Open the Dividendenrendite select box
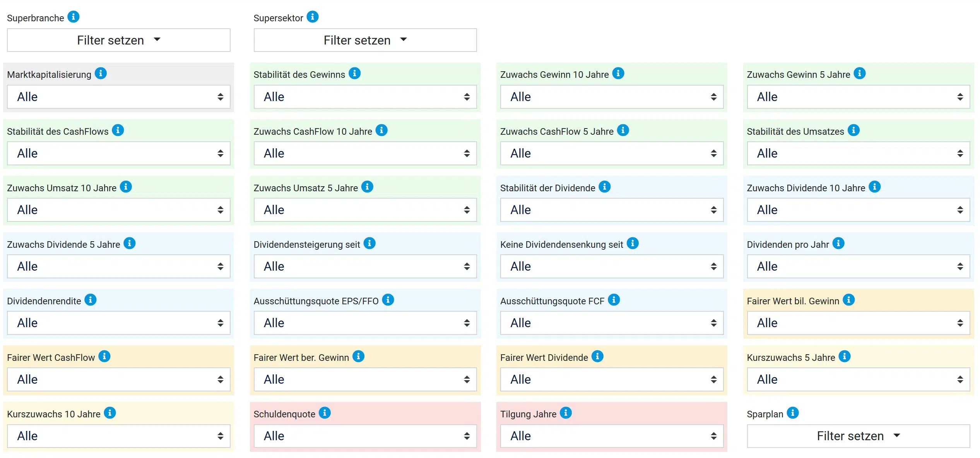The height and width of the screenshot is (458, 980). tap(119, 323)
